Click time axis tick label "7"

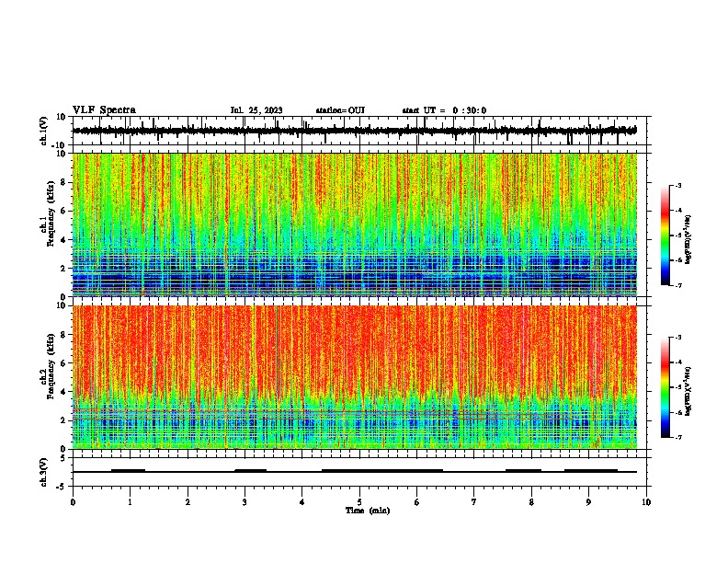(x=474, y=502)
